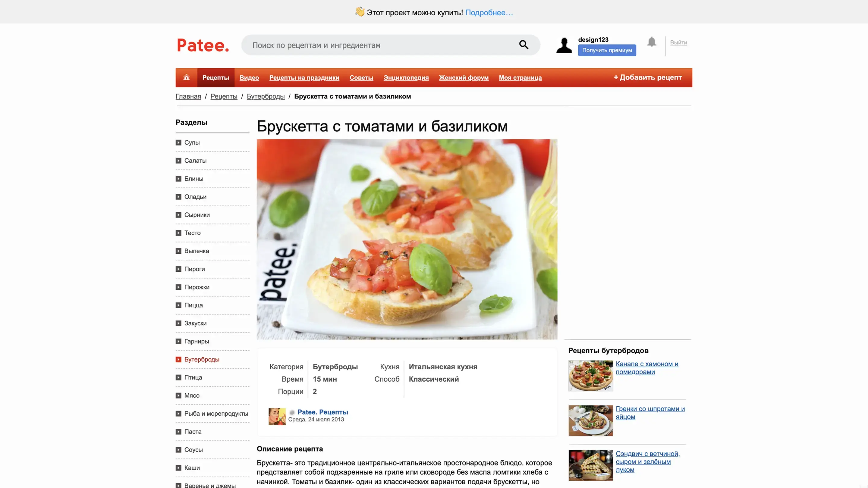Screen dimensions: 868x488
Task: Click Получить премиум button
Action: [x=607, y=50]
